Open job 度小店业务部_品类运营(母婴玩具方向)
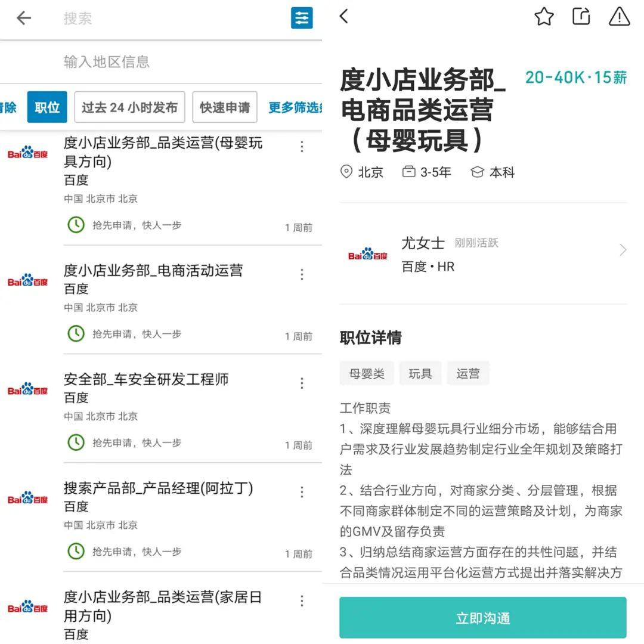Image resolution: width=644 pixels, height=644 pixels. [x=163, y=152]
